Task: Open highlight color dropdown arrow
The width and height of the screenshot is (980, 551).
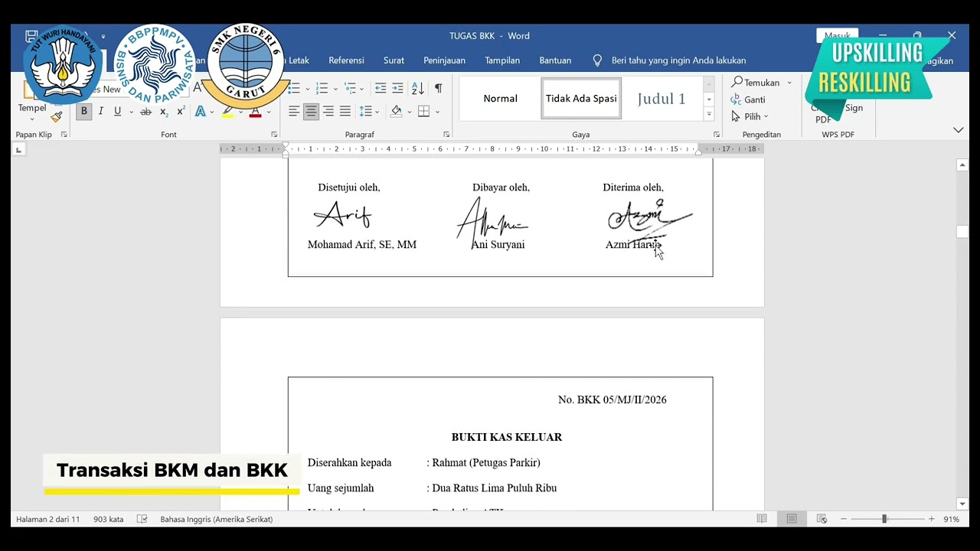Action: pyautogui.click(x=240, y=112)
